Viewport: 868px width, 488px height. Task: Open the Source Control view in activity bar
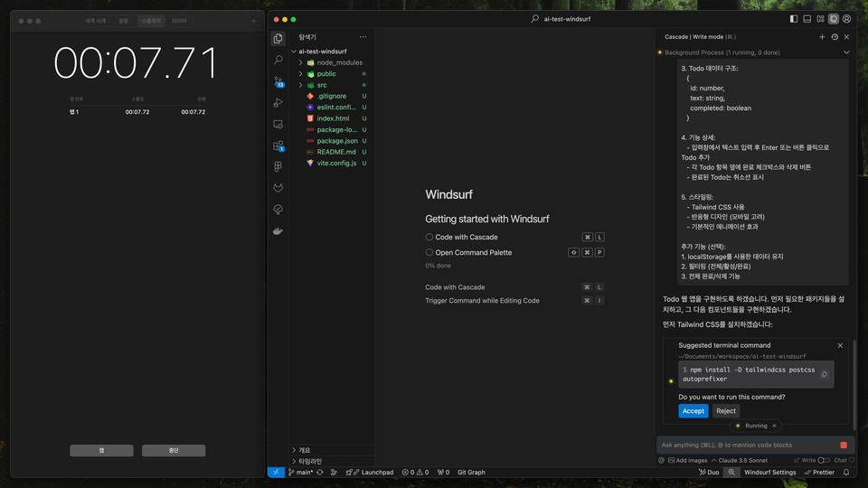pos(278,81)
